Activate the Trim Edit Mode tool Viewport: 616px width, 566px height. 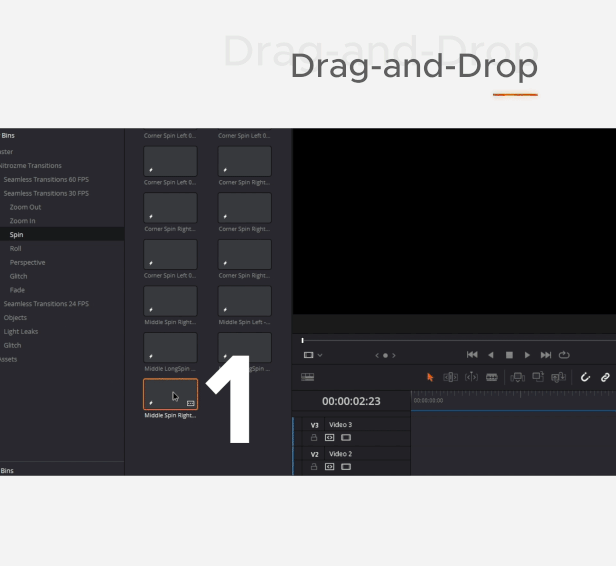click(x=450, y=377)
